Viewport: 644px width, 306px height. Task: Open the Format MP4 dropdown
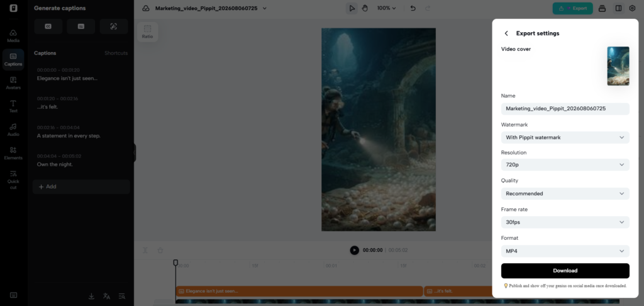565,251
